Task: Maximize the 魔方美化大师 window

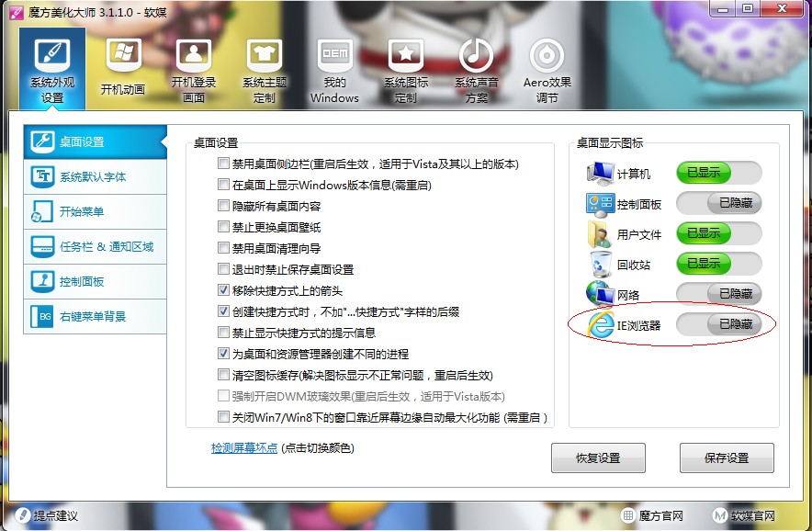Action: coord(748,9)
